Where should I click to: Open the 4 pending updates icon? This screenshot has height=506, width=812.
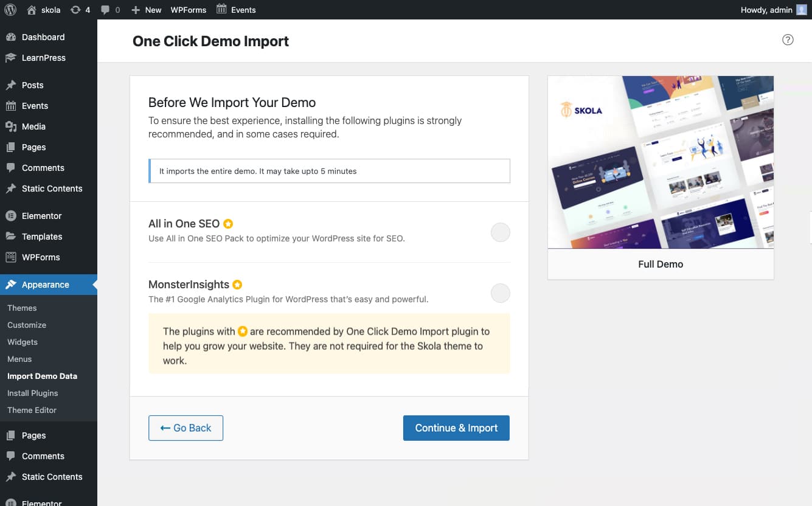(x=80, y=10)
